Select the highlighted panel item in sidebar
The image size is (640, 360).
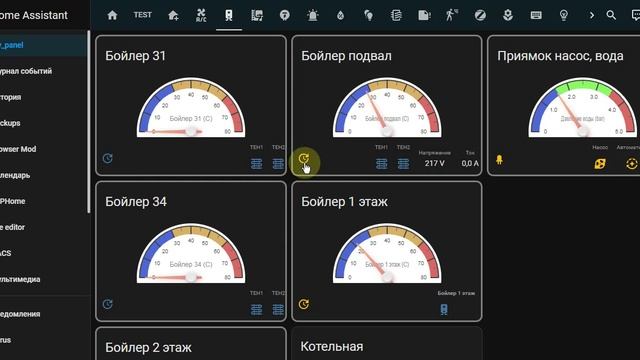click(x=43, y=45)
